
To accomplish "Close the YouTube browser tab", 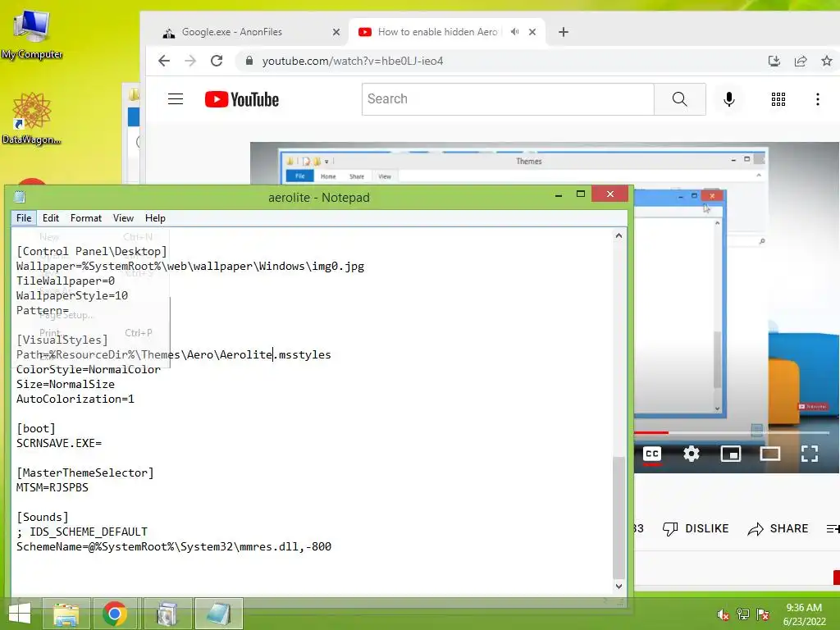I will (532, 32).
